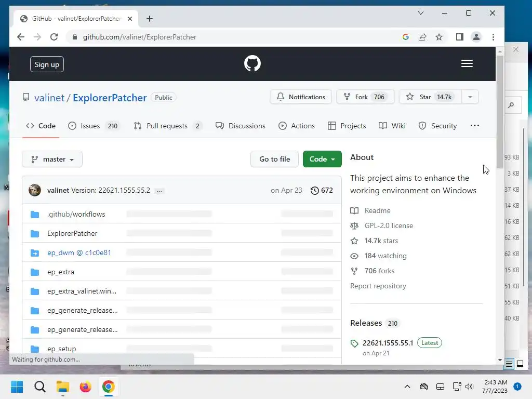The height and width of the screenshot is (399, 532).
Task: Switch to the Code tab
Action: pyautogui.click(x=41, y=126)
